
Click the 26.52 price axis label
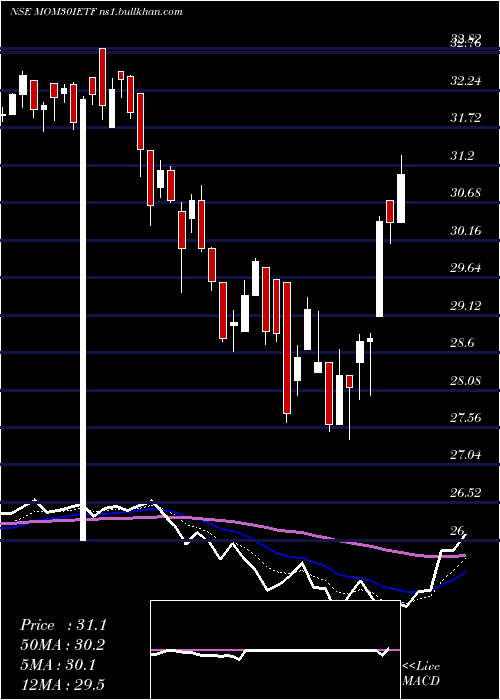[466, 493]
